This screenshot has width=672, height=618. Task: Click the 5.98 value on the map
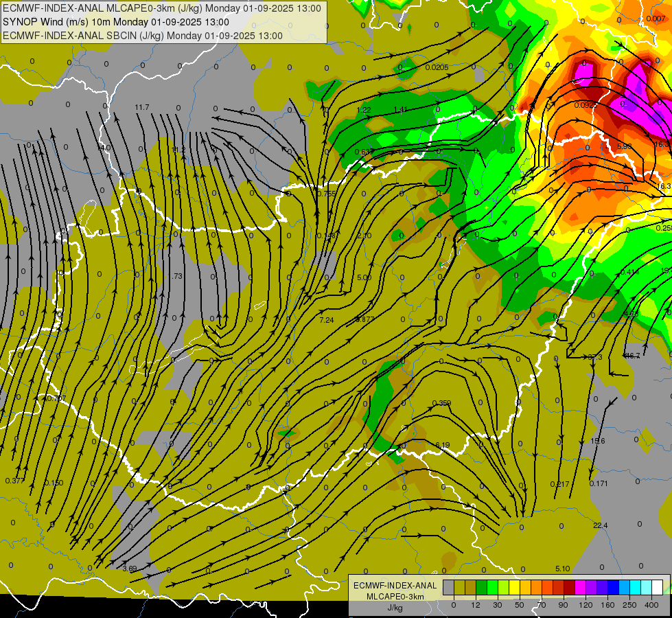tap(624, 146)
